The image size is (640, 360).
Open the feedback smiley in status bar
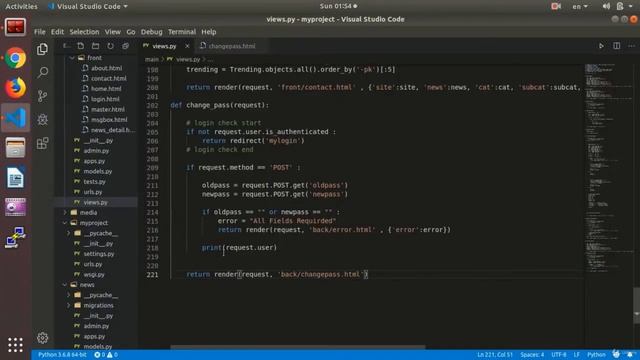pyautogui.click(x=616, y=354)
